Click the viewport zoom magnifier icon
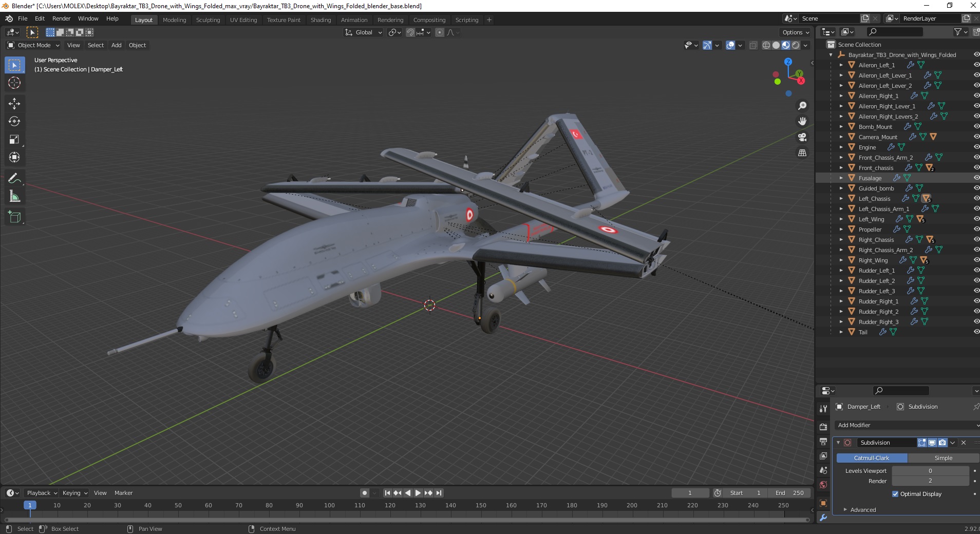 (802, 106)
